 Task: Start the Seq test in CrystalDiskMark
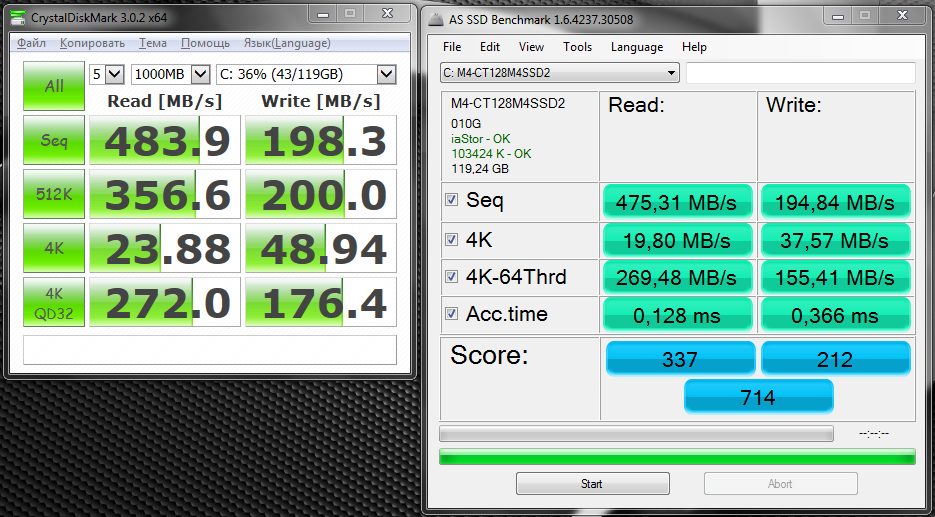point(54,140)
